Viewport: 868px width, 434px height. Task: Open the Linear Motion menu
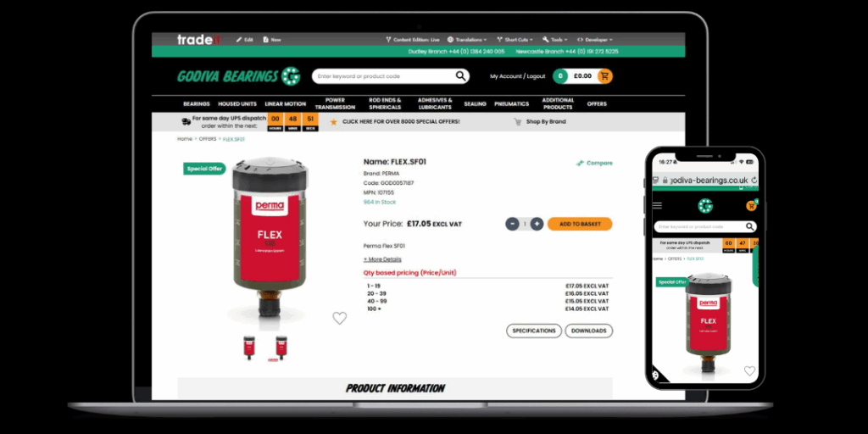(x=285, y=104)
